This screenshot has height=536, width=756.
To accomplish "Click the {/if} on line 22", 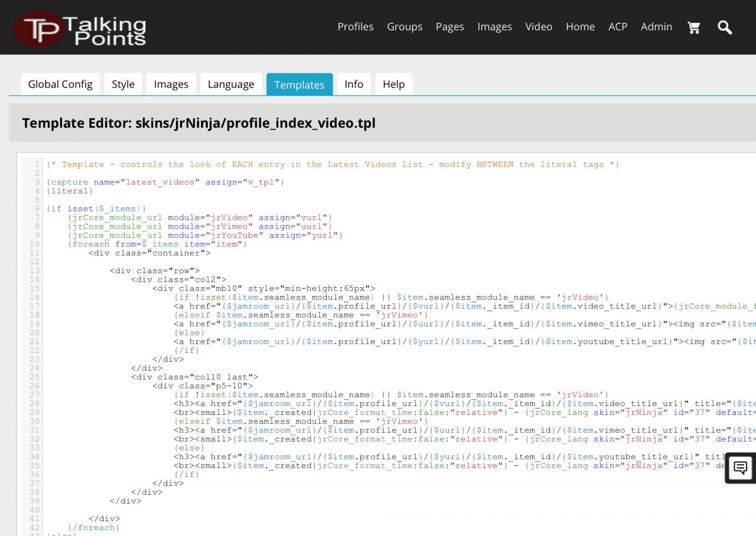I will click(x=187, y=350).
